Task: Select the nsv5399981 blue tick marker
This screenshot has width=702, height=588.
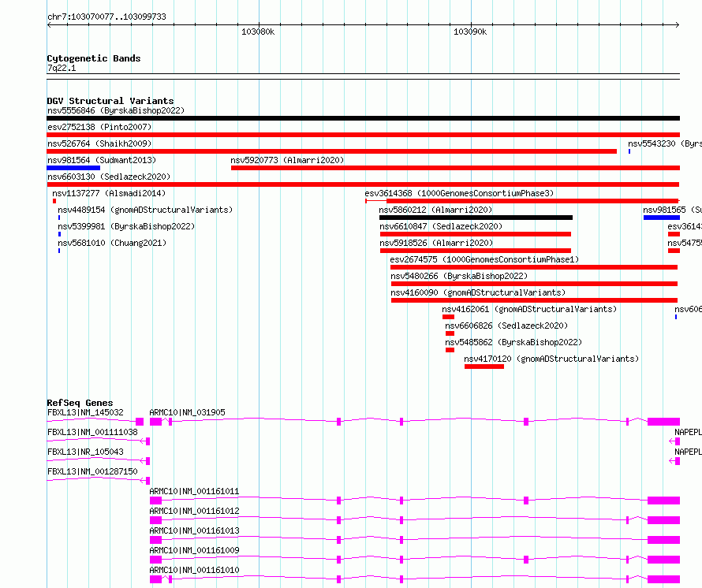Action: point(59,234)
